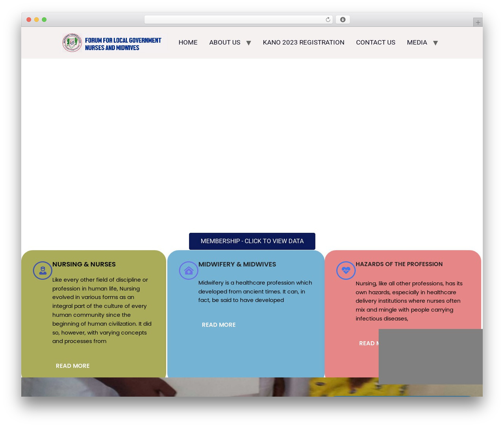Screen dimensions: 504x427
Task: Click the Hazards of the Profession heading
Action: tap(399, 264)
